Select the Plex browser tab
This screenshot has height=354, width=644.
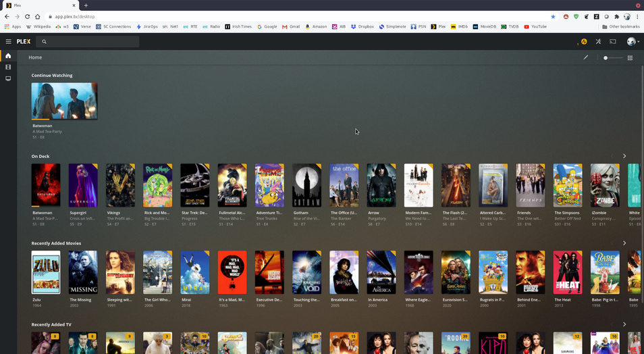pyautogui.click(x=39, y=5)
